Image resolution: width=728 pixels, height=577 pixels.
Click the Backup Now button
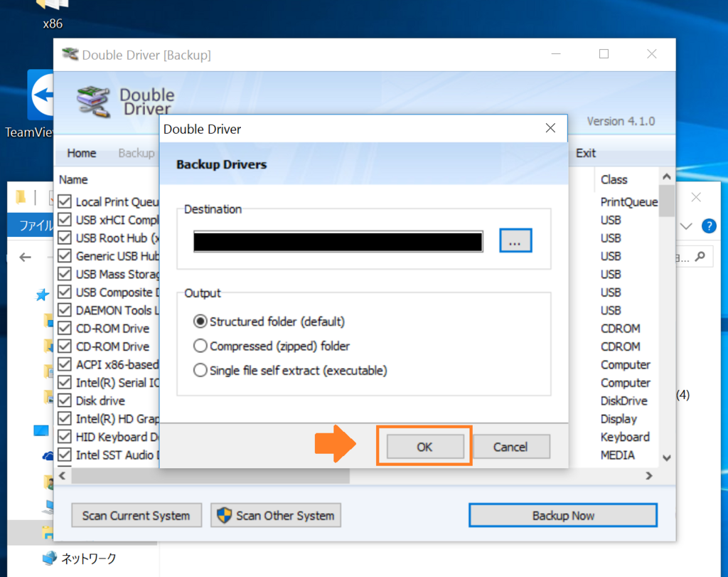click(x=563, y=515)
